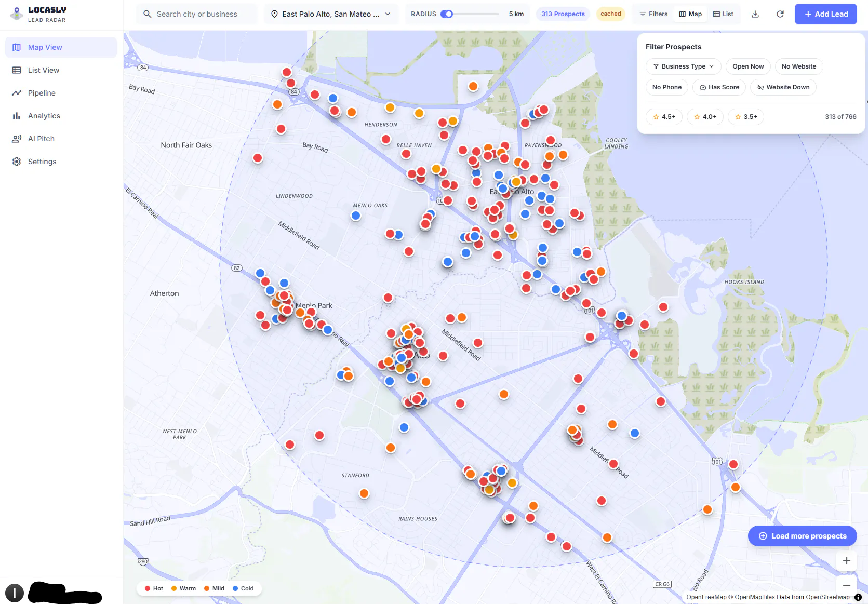Toggle the Has Score filter
Viewport: 868px width, 605px height.
click(719, 87)
